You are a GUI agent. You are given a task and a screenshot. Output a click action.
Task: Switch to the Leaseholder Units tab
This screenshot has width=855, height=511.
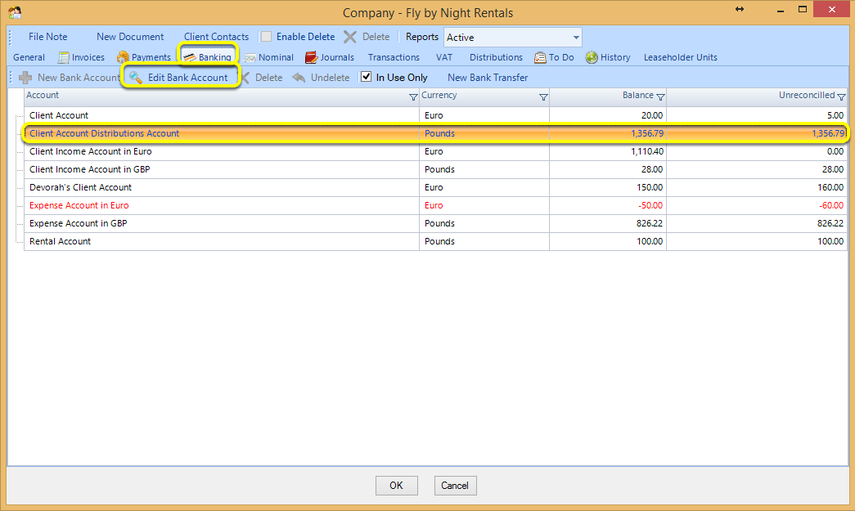pyautogui.click(x=680, y=57)
